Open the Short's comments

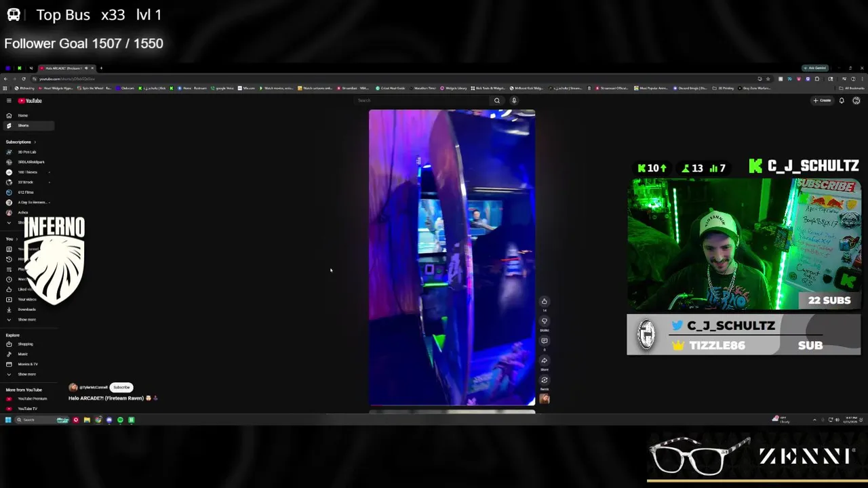tap(544, 340)
